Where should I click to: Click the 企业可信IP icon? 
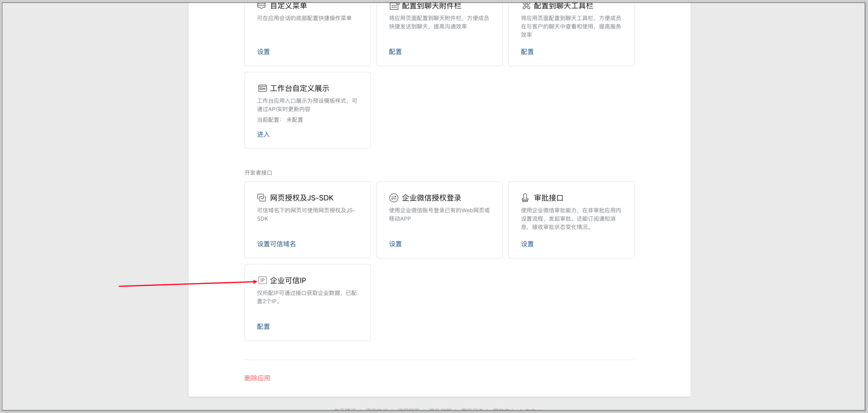tap(262, 280)
